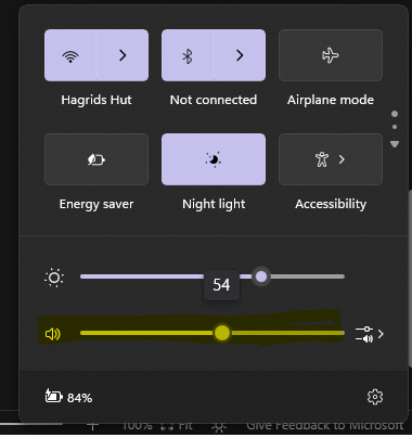Click the Give Feedback to Microsoft link
Screen dimensions: 412x435
(325, 426)
